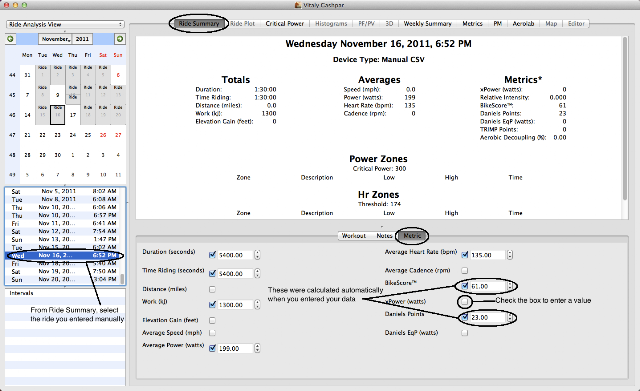Switch to Weekly Summary tab
The width and height of the screenshot is (640, 391).
pos(427,24)
